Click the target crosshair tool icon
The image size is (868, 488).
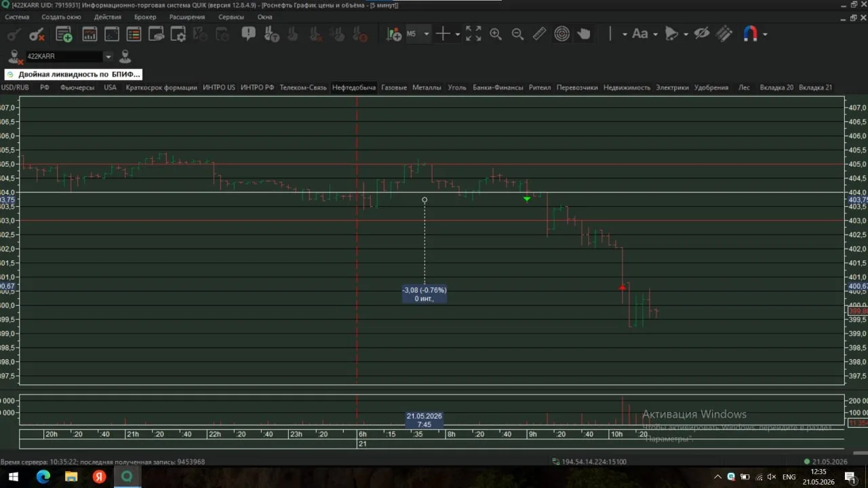(x=561, y=34)
